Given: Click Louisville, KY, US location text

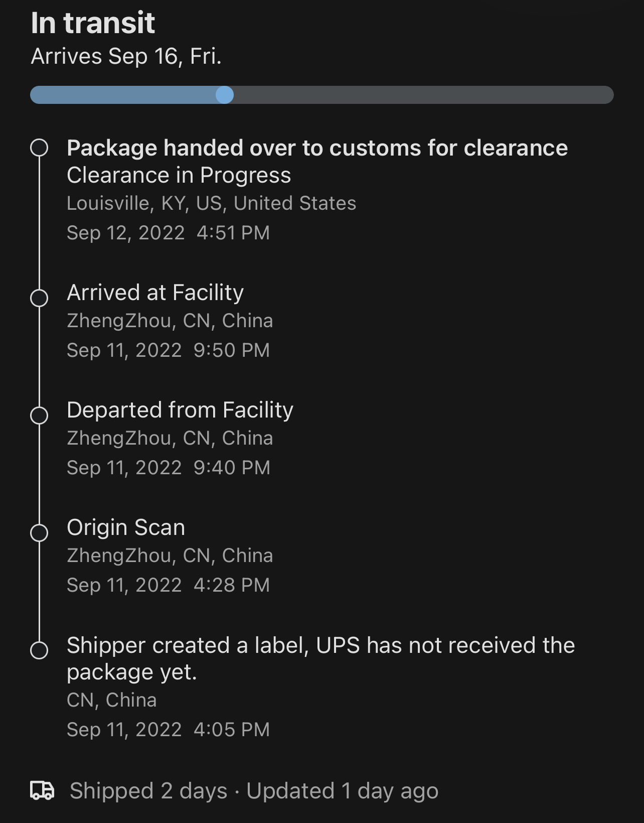Looking at the screenshot, I should click(211, 203).
